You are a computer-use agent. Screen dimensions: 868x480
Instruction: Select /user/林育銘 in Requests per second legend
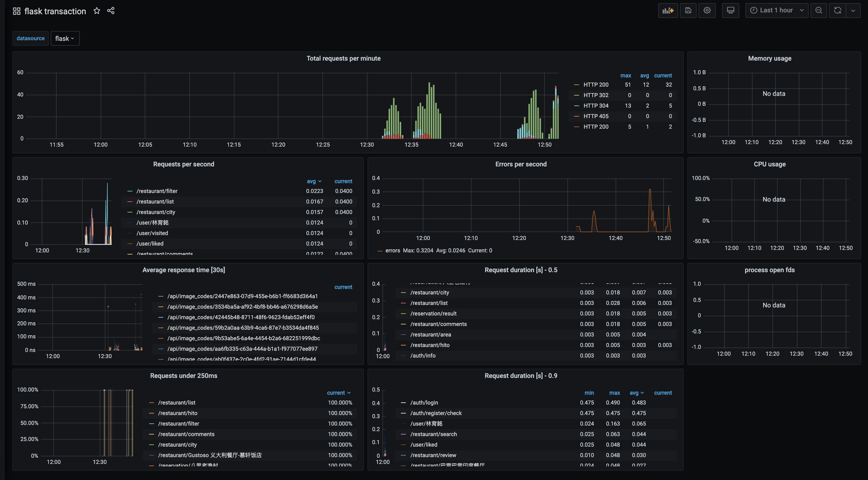click(152, 223)
